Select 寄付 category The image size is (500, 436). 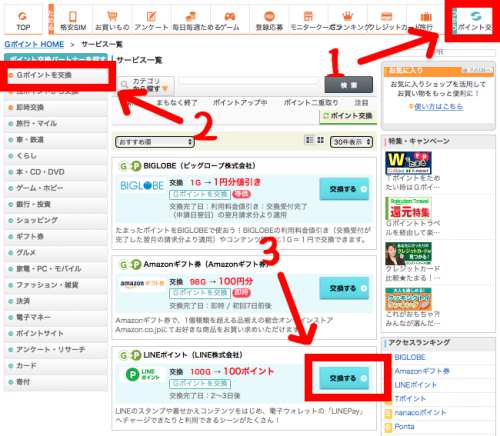(56, 382)
